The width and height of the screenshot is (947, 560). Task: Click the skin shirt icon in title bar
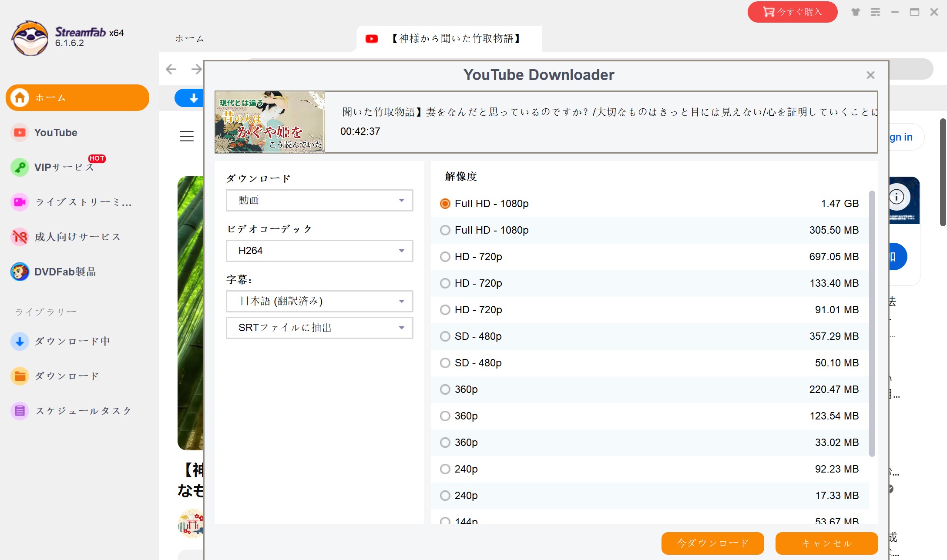(856, 12)
